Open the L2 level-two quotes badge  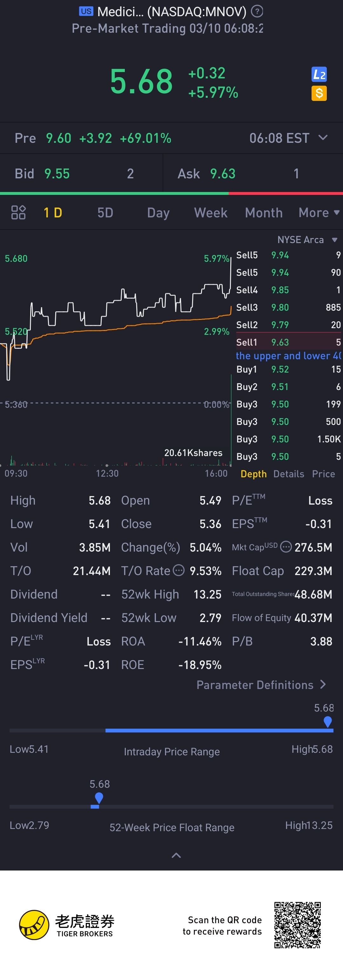[x=319, y=74]
